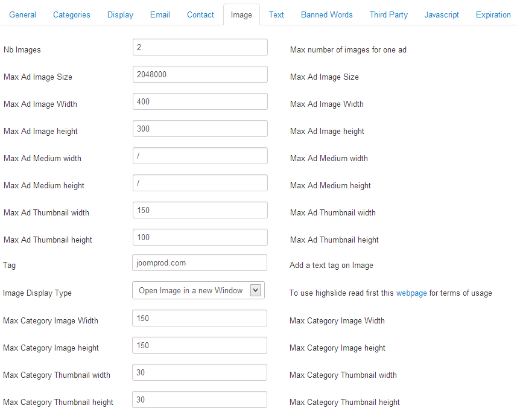The height and width of the screenshot is (420, 520).
Task: Go to the Email tab
Action: [160, 15]
